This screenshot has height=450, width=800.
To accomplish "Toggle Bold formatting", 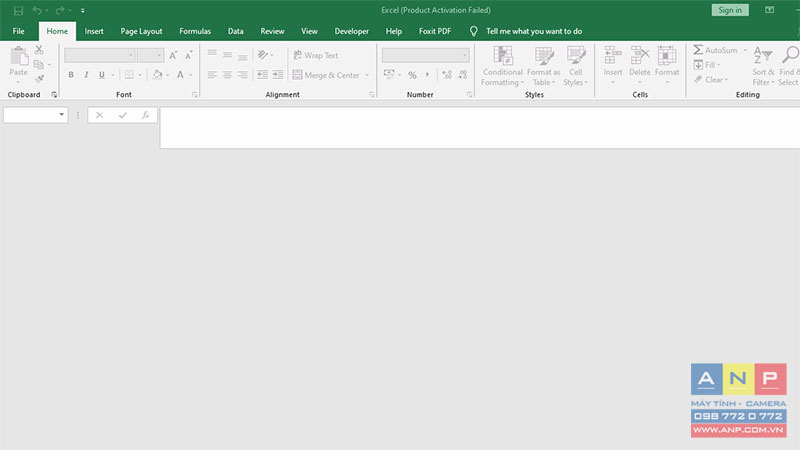I will click(71, 75).
